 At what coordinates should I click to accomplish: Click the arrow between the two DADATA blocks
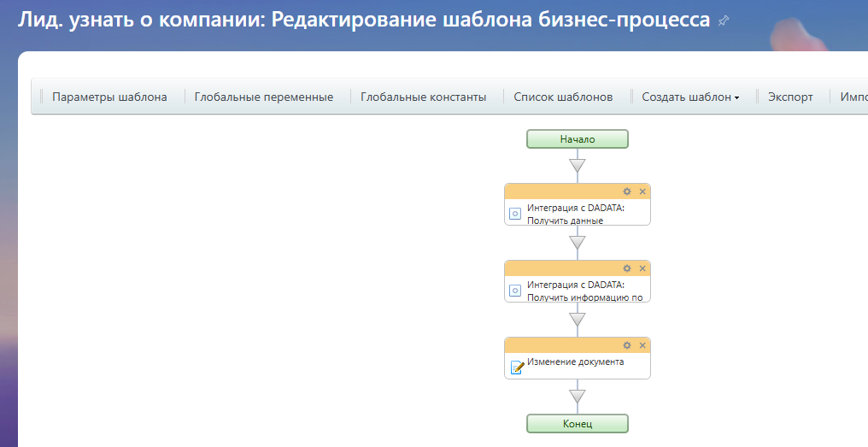[x=578, y=243]
